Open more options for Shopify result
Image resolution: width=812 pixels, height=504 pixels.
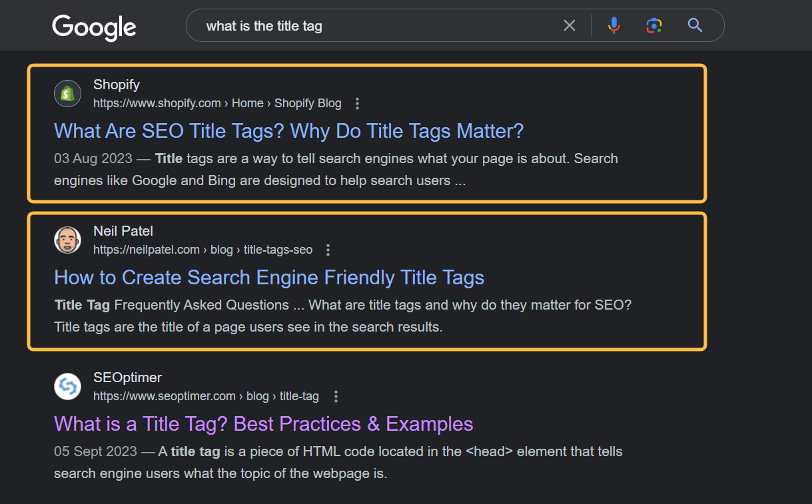[358, 103]
